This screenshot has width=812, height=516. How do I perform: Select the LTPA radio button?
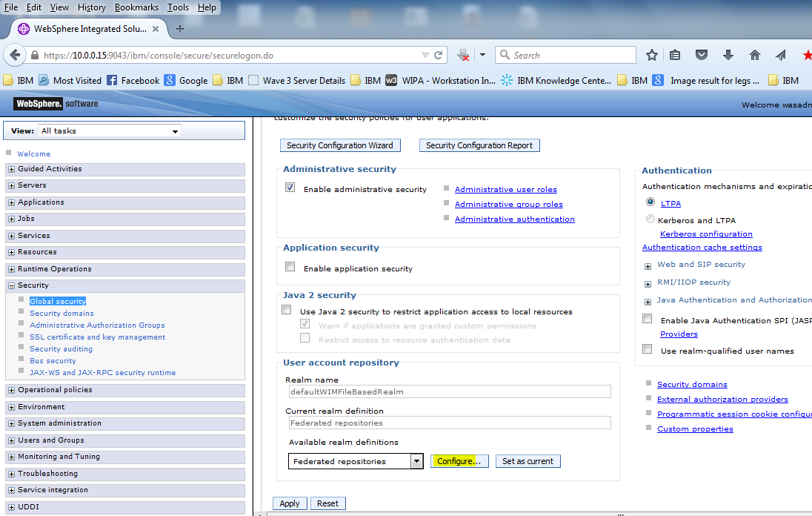click(x=650, y=202)
